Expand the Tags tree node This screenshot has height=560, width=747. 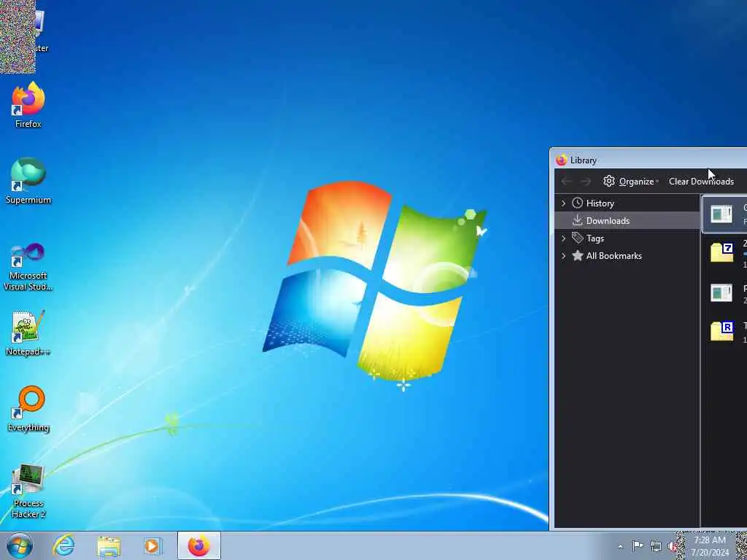[564, 238]
